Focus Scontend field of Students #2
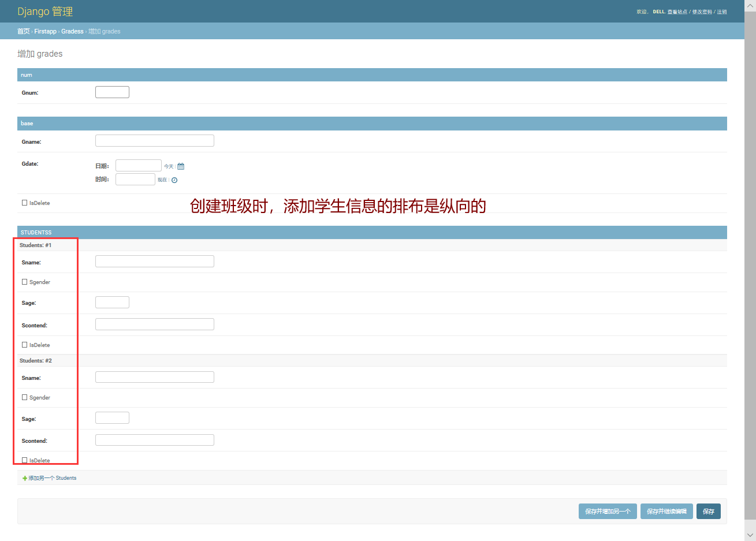The width and height of the screenshot is (756, 541). [x=155, y=440]
